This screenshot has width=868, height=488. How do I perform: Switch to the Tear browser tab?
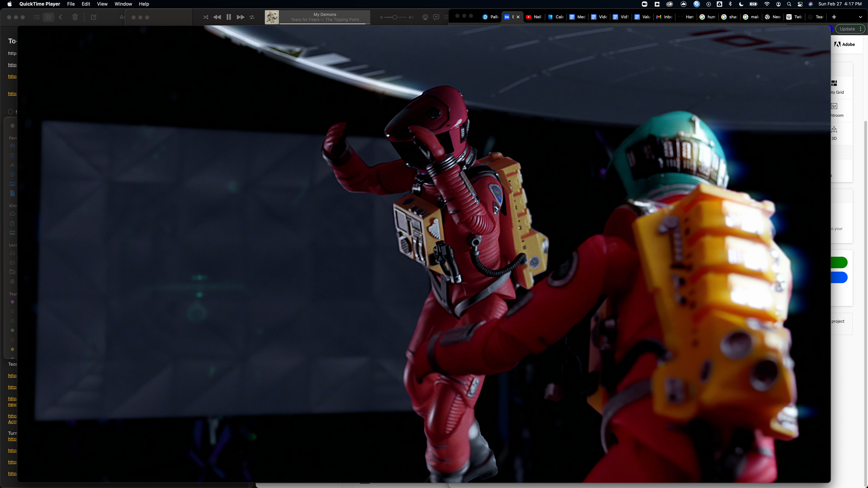click(816, 17)
